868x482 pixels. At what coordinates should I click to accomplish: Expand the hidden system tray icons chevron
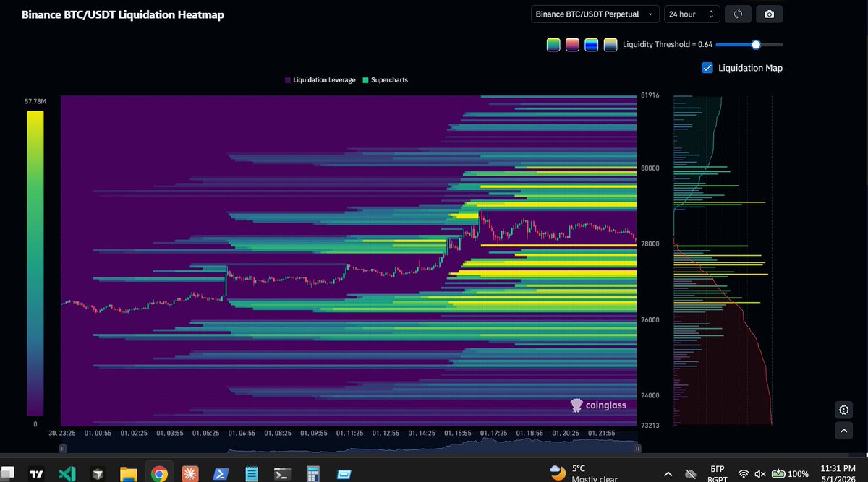click(x=669, y=474)
